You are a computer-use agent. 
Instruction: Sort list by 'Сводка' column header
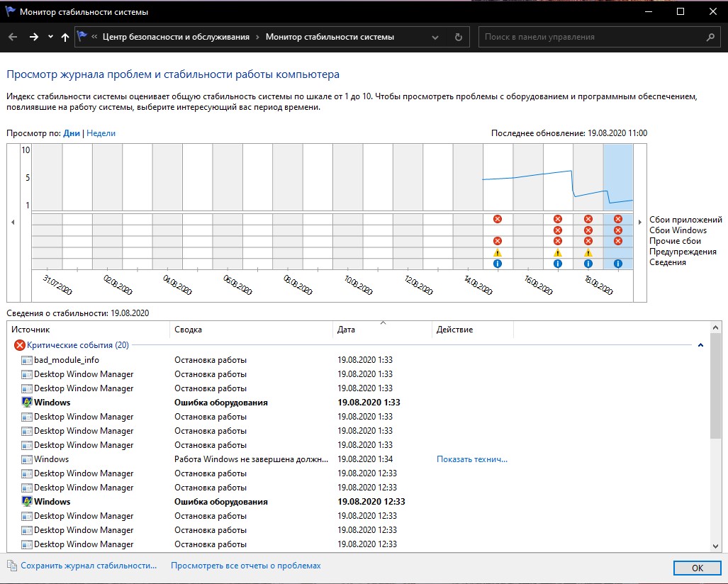[251, 330]
